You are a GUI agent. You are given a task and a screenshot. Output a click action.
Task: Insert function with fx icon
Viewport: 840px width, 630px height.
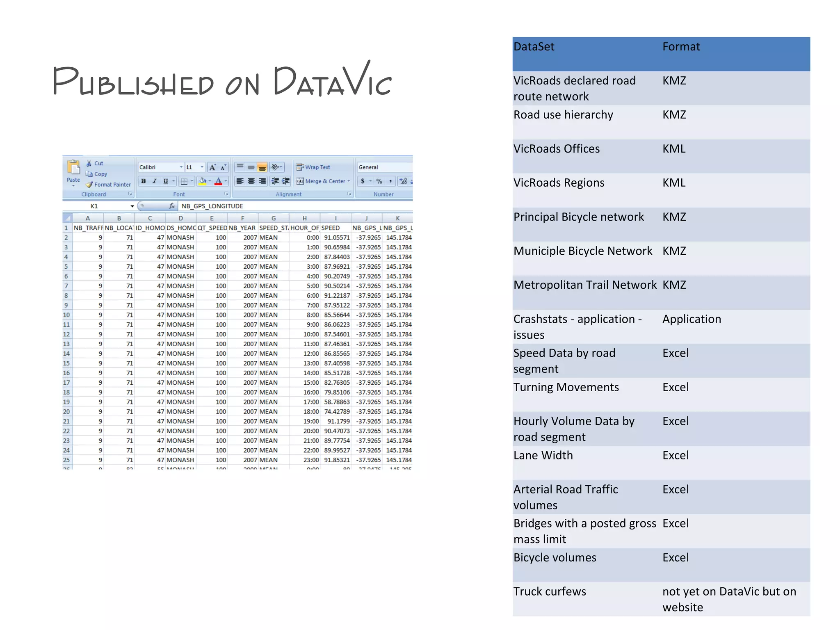pos(172,206)
